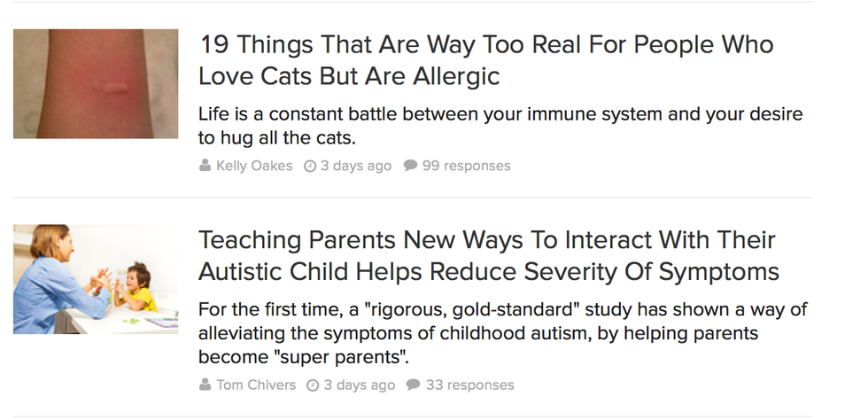The width and height of the screenshot is (868, 420).
Task: Click the speech bubble icon next to 99 responses
Action: click(x=410, y=166)
